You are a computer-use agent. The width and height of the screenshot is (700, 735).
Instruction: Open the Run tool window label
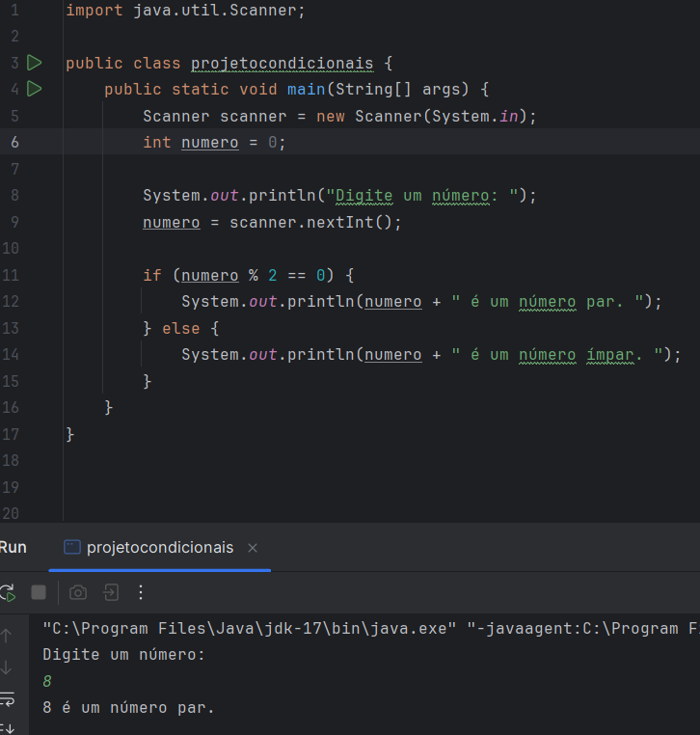click(13, 548)
